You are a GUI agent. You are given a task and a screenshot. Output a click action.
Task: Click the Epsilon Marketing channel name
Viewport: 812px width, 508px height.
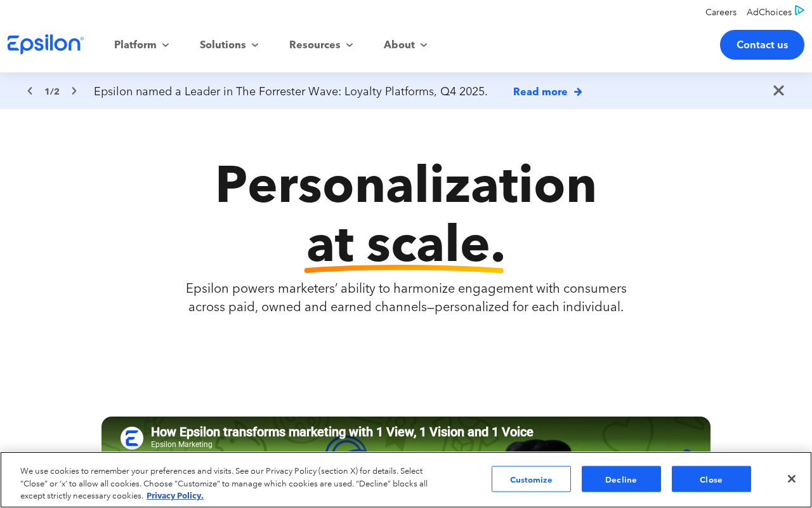[181, 444]
